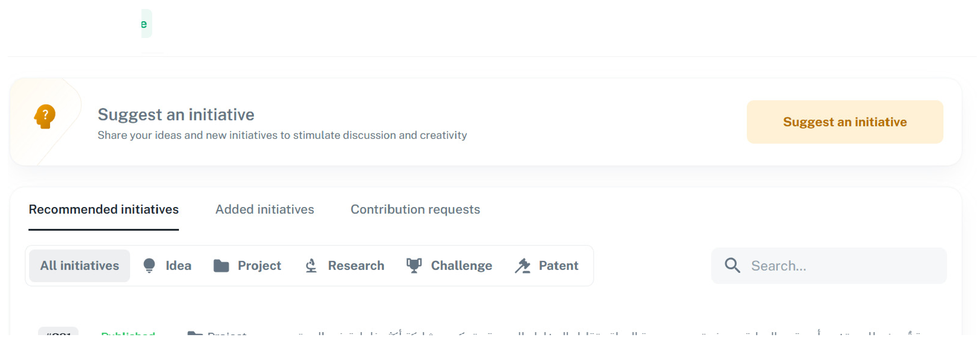Filter initiatives by Patent label
The height and width of the screenshot is (342, 980).
[x=558, y=266]
